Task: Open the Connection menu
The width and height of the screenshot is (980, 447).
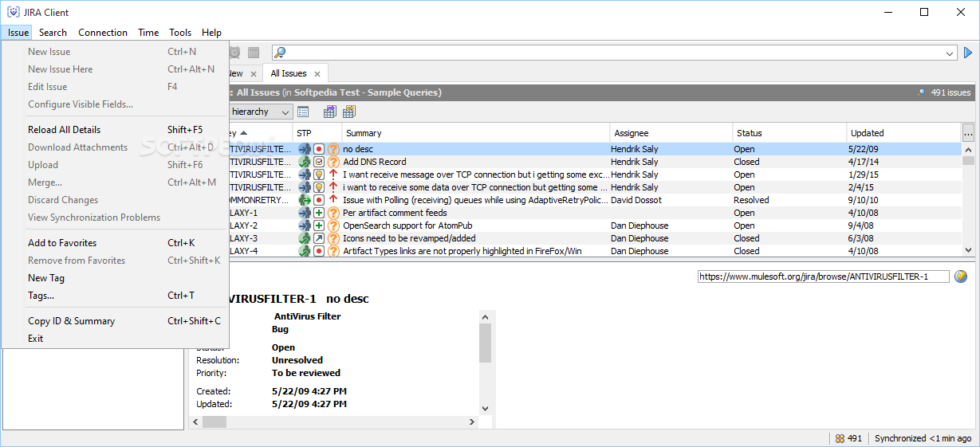Action: [103, 33]
